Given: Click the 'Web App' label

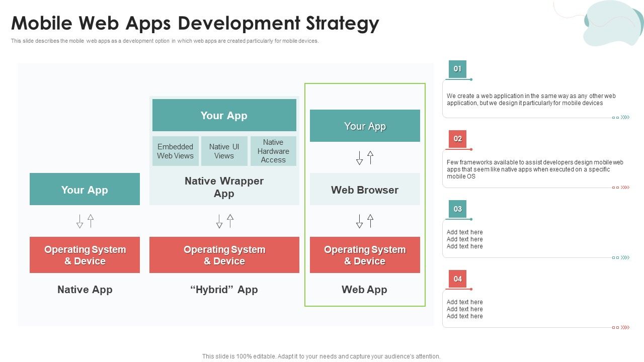Looking at the screenshot, I should click(x=364, y=290).
